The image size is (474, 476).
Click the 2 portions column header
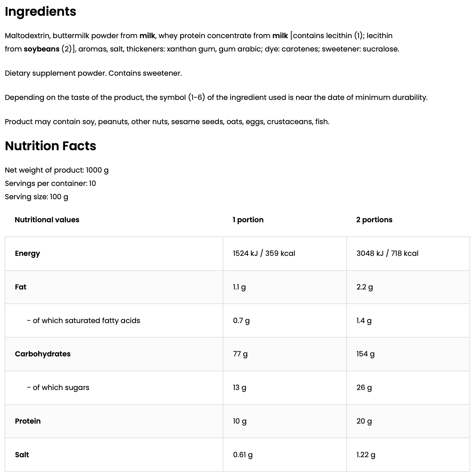(374, 220)
